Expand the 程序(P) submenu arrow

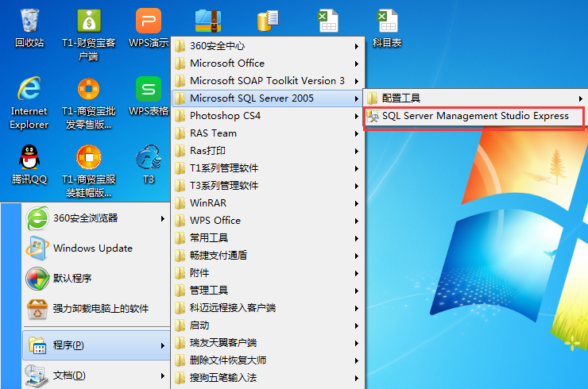coord(163,345)
